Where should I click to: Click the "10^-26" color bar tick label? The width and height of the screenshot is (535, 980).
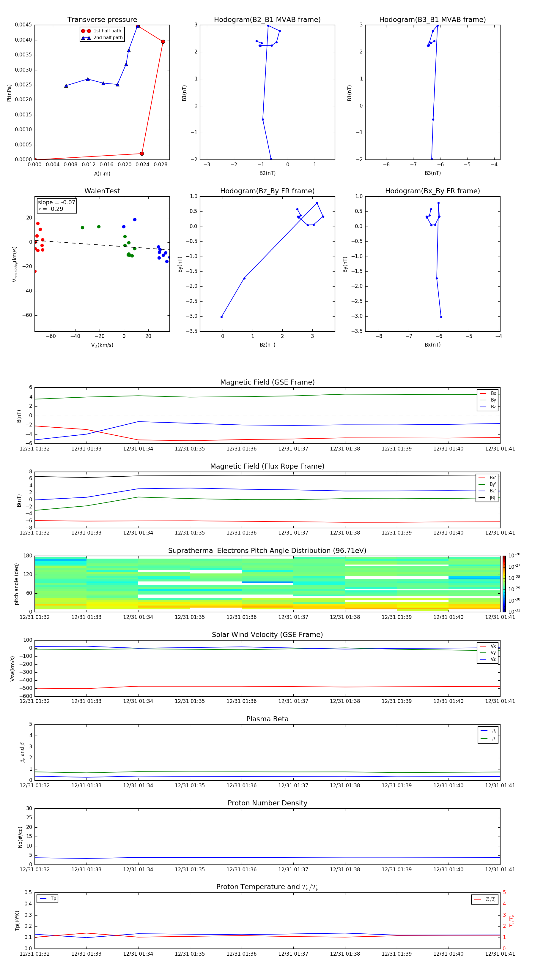tap(514, 555)
